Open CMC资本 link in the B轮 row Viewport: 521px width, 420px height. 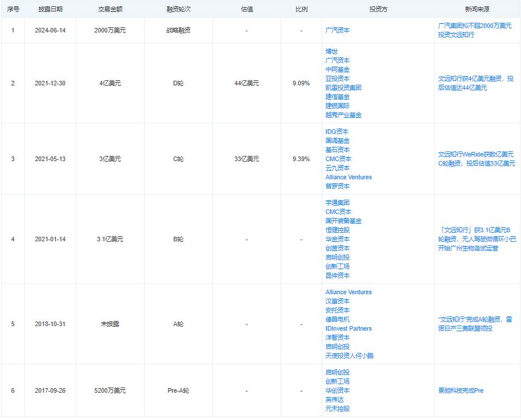[338, 212]
